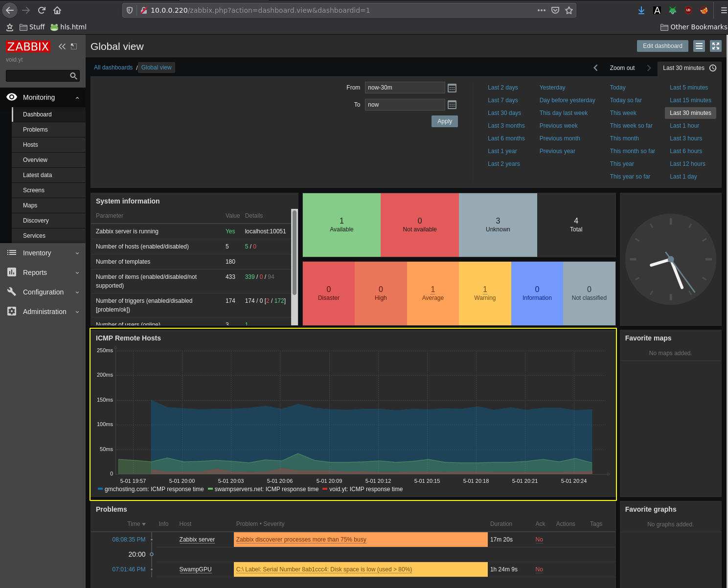Select Yesterday time range
Screen dimensions: 728x588
pyautogui.click(x=552, y=88)
